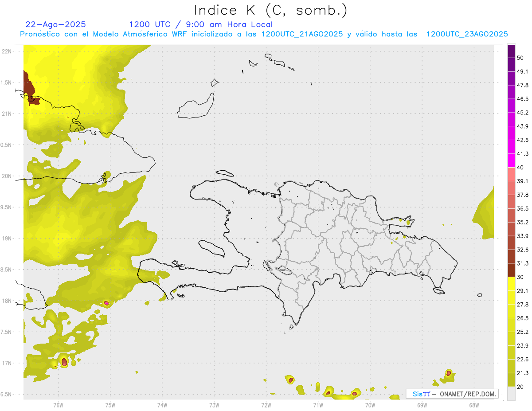
Task: Click the 'Indice K (C, somb.)' title
Action: tap(270, 10)
